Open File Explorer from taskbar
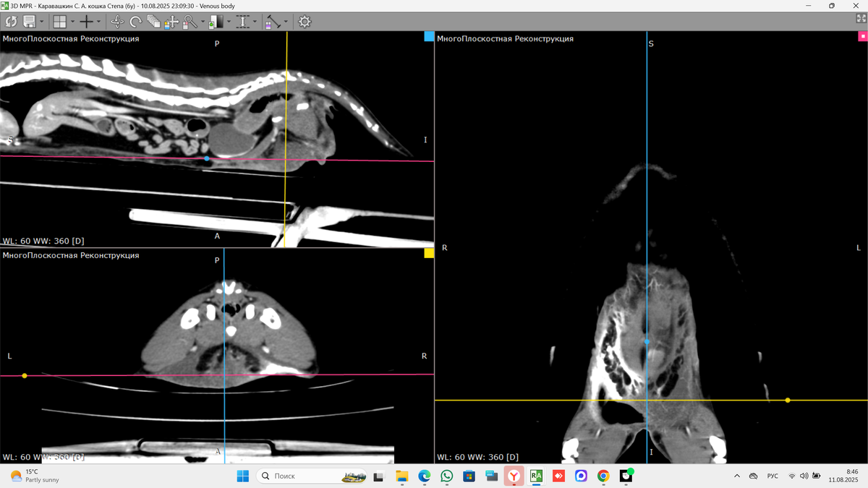This screenshot has height=488, width=868. [402, 476]
